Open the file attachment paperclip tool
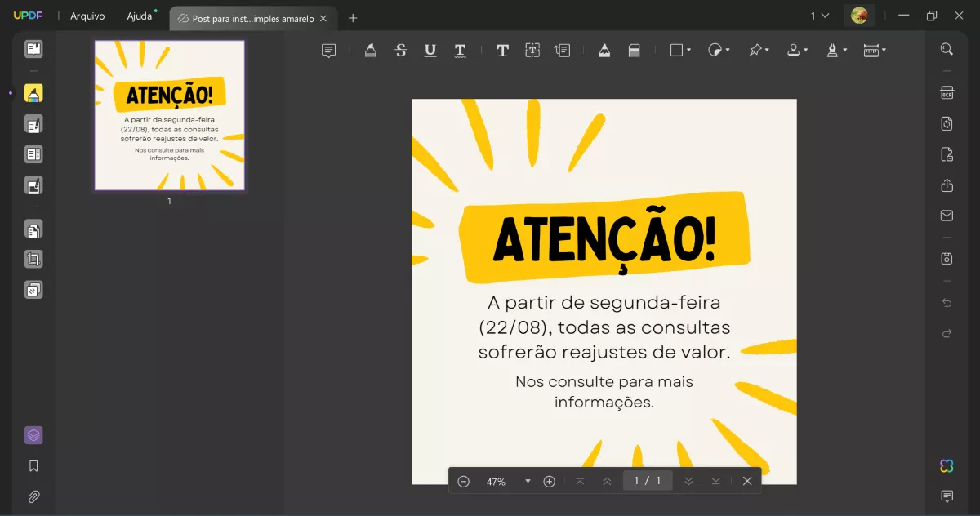 [33, 496]
